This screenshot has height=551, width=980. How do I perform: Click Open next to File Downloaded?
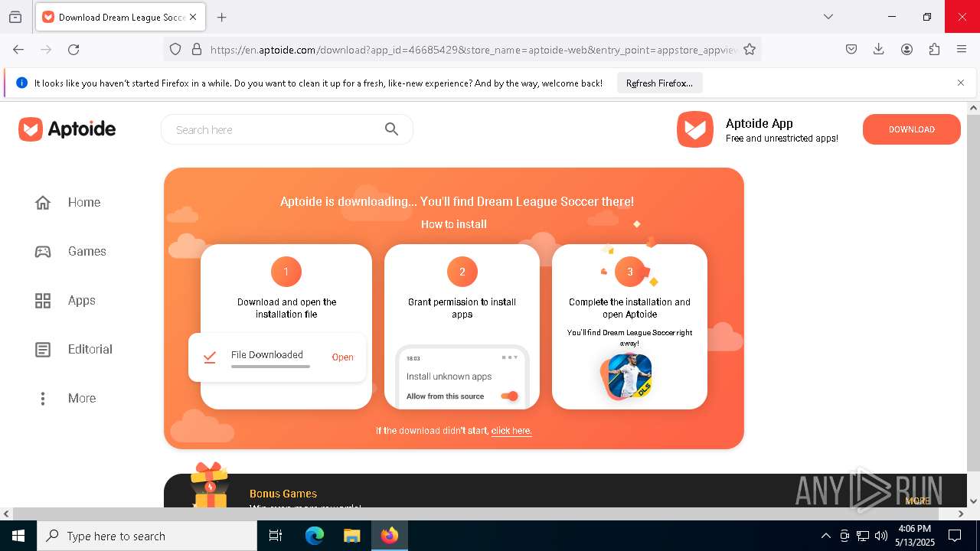click(342, 357)
